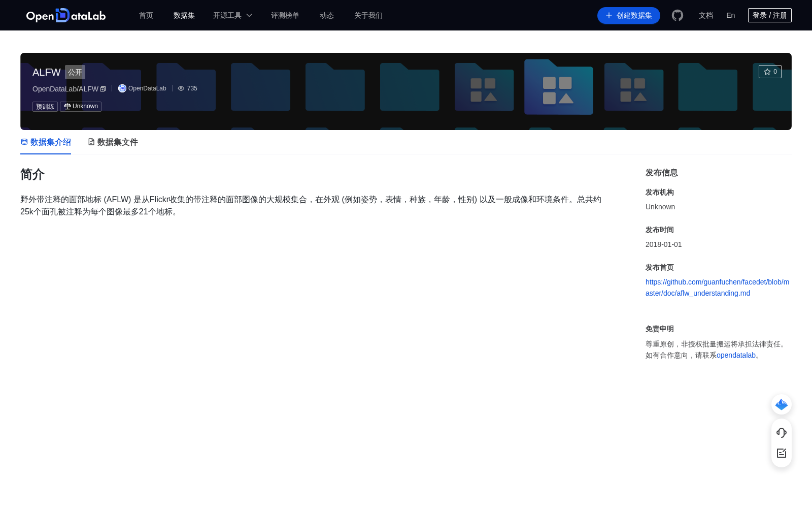This screenshot has width=812, height=508.
Task: Click the Unknown license tag
Action: click(x=81, y=107)
